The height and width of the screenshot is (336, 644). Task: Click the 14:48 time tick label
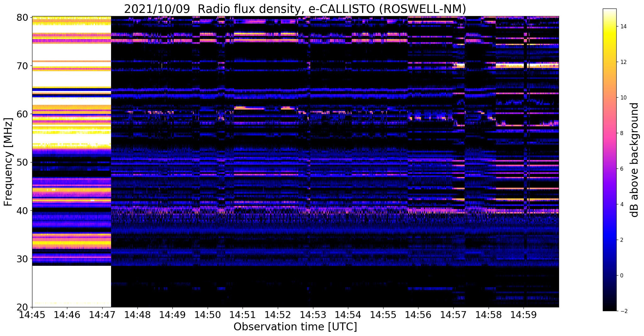click(137, 315)
